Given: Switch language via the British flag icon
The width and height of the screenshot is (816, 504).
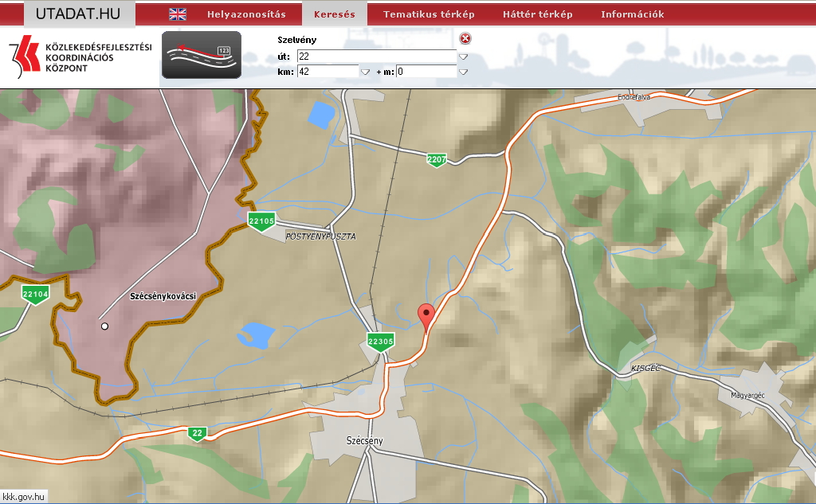Looking at the screenshot, I should point(178,14).
